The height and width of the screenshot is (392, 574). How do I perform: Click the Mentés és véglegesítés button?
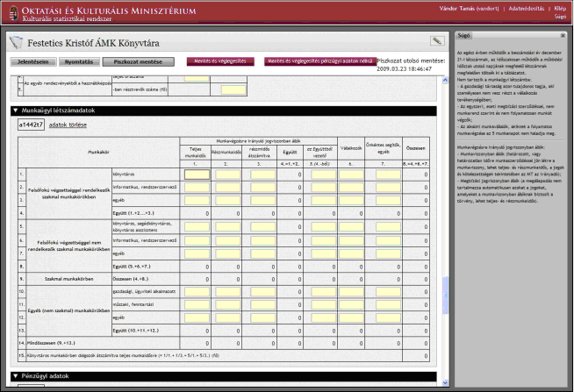click(x=220, y=61)
